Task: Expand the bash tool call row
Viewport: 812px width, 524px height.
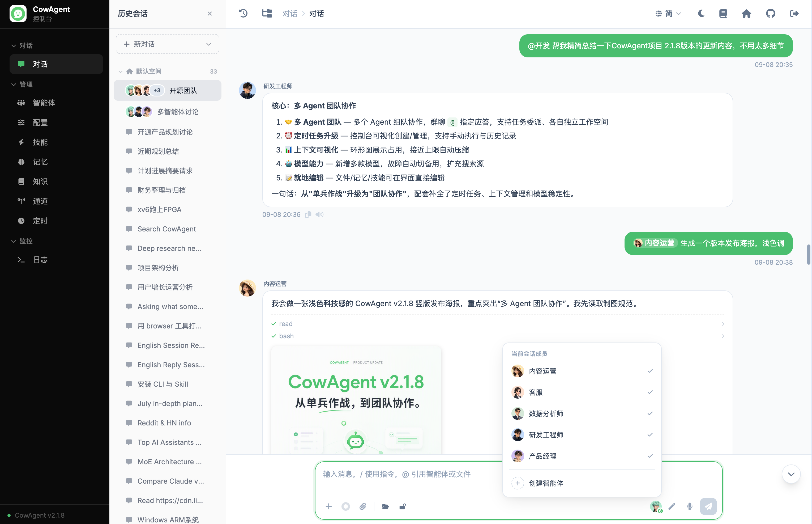Action: (498, 336)
